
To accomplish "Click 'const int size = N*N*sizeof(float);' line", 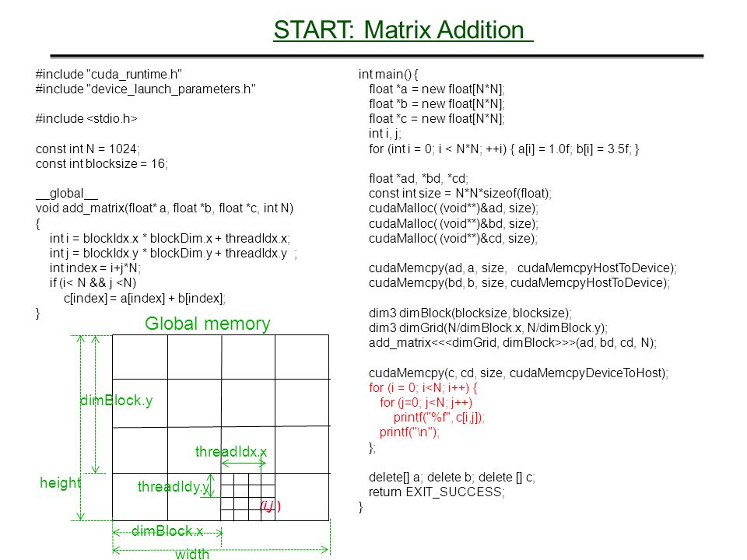I will [460, 194].
